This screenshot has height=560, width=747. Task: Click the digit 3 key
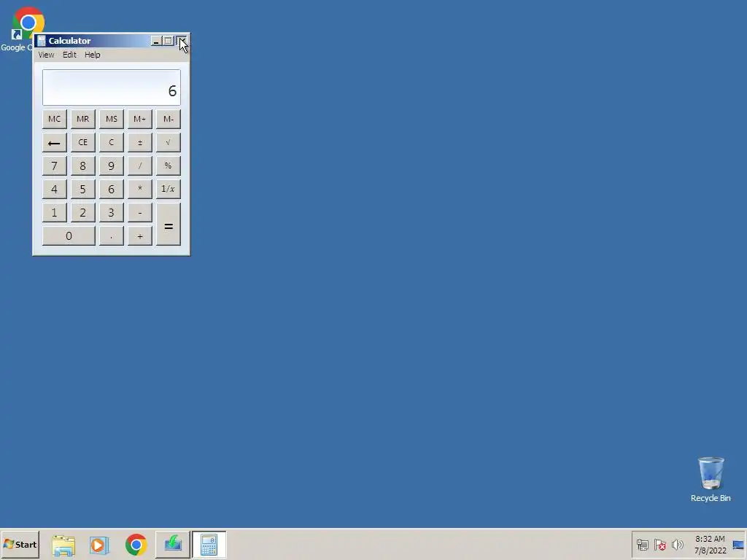[112, 212]
